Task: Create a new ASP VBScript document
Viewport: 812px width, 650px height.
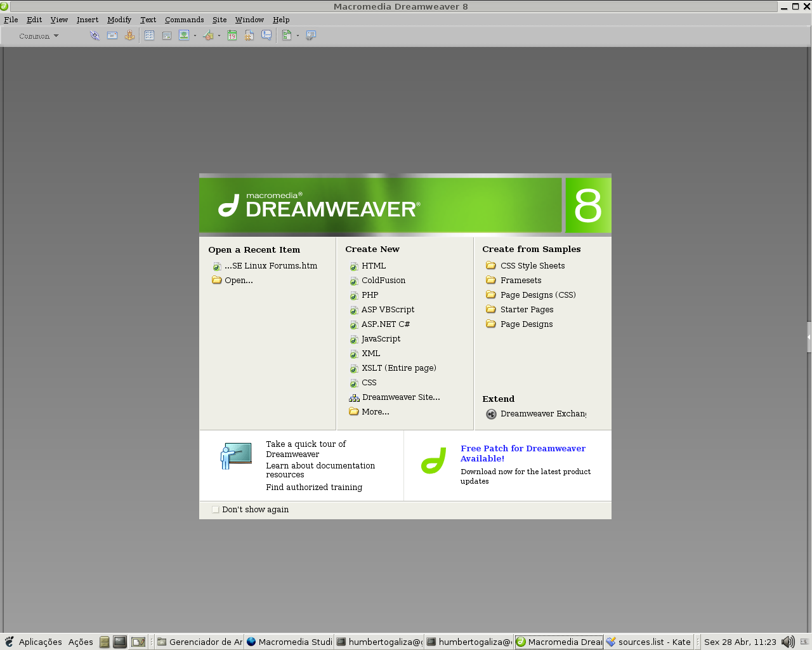Action: (x=382, y=310)
